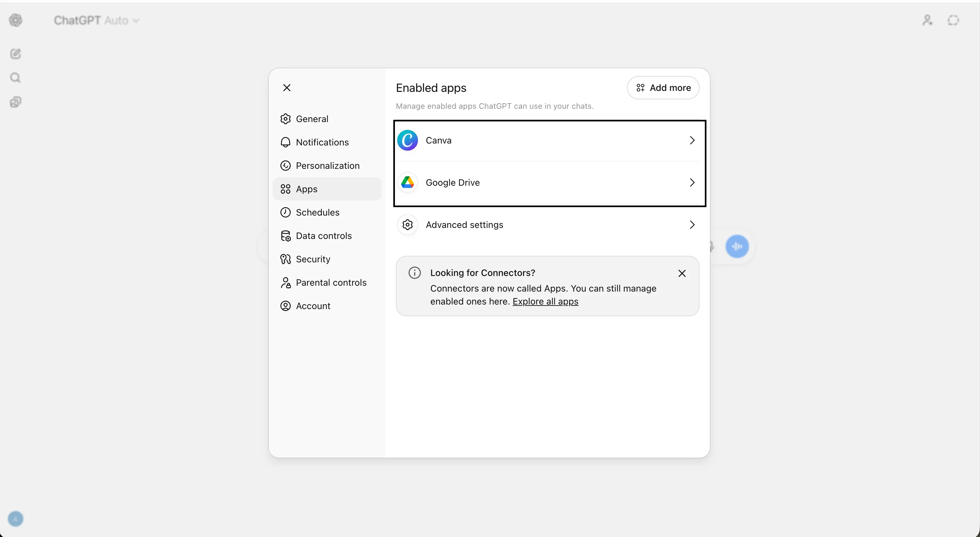Click the Canva app logo icon
980x537 pixels.
point(408,141)
